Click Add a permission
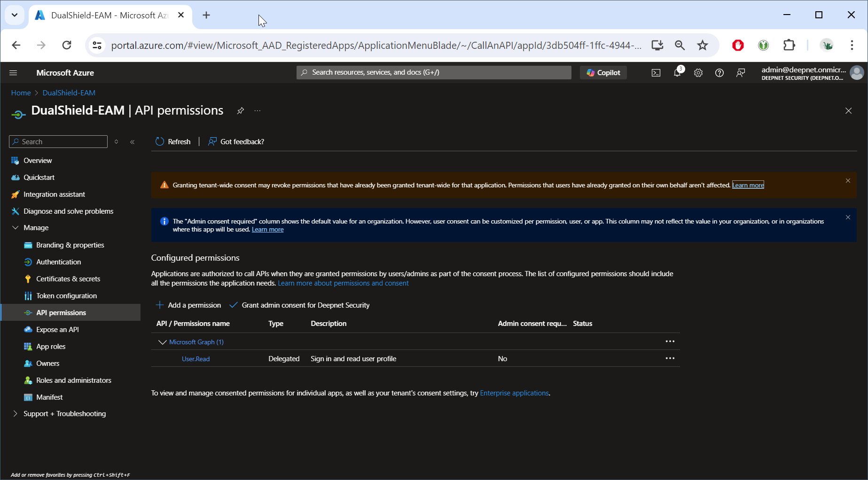 (188, 305)
